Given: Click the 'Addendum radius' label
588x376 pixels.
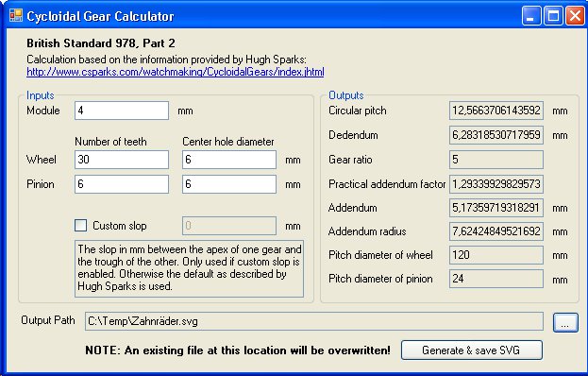Looking at the screenshot, I should (367, 231).
